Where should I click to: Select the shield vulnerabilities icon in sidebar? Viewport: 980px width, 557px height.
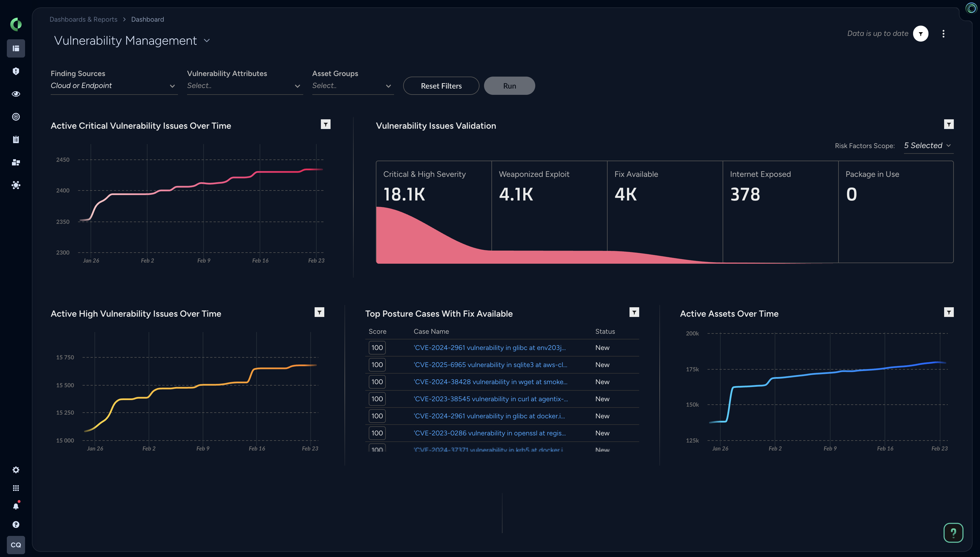pyautogui.click(x=16, y=71)
